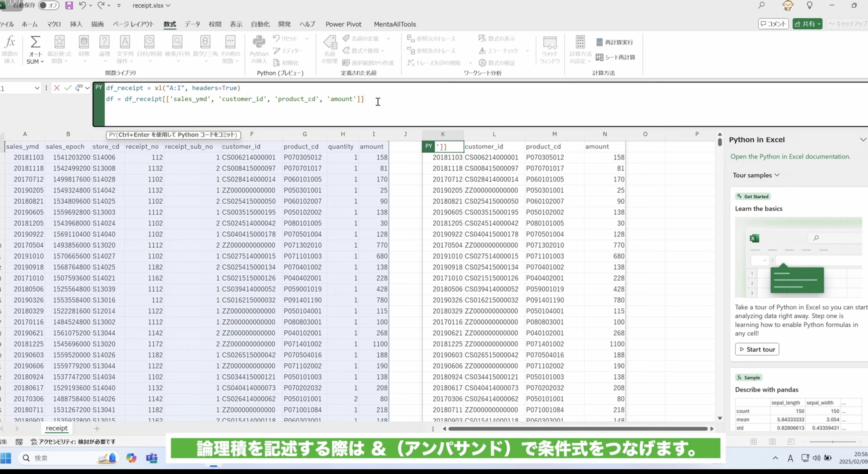Open the Date/Time (日付/時刻) functions icon

[149, 42]
